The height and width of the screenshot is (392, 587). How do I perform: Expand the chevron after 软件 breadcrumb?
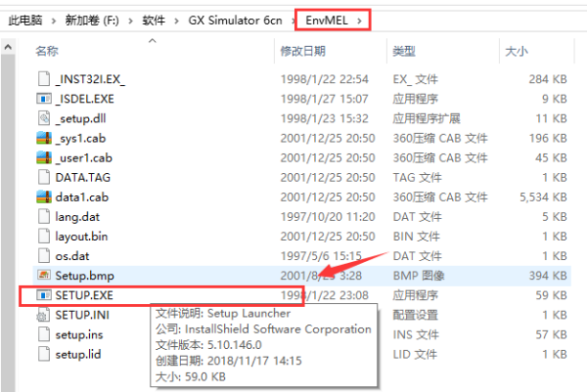click(176, 21)
